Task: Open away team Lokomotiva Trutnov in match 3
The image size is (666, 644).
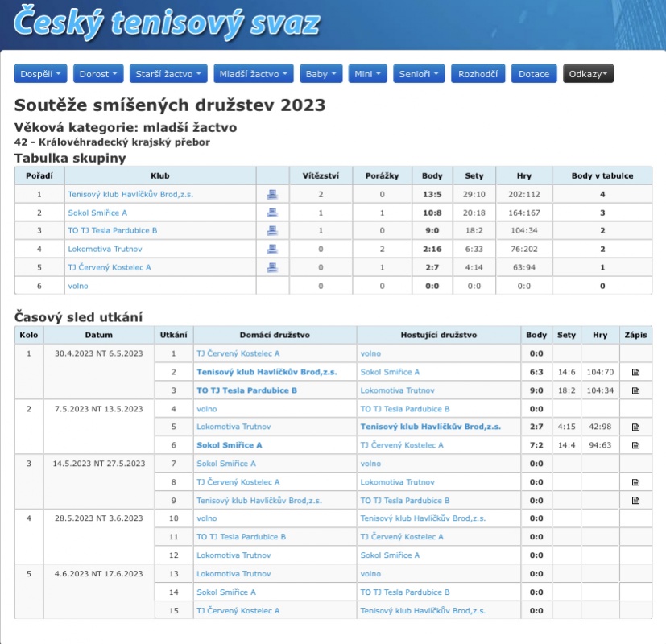Action: pos(398,390)
